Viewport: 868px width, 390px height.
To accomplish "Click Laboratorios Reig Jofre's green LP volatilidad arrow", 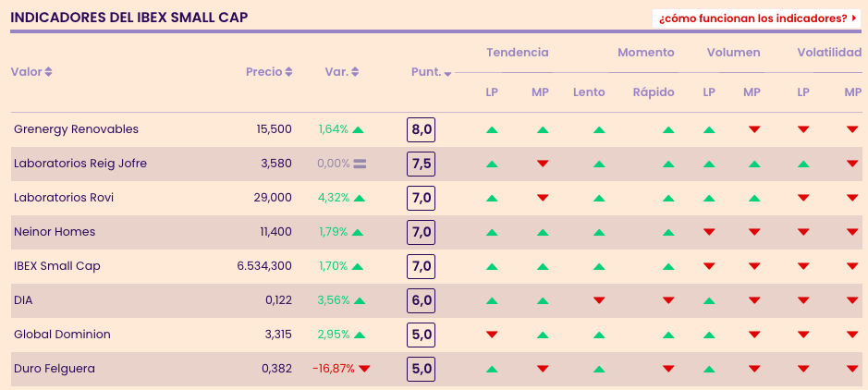I will (803, 164).
